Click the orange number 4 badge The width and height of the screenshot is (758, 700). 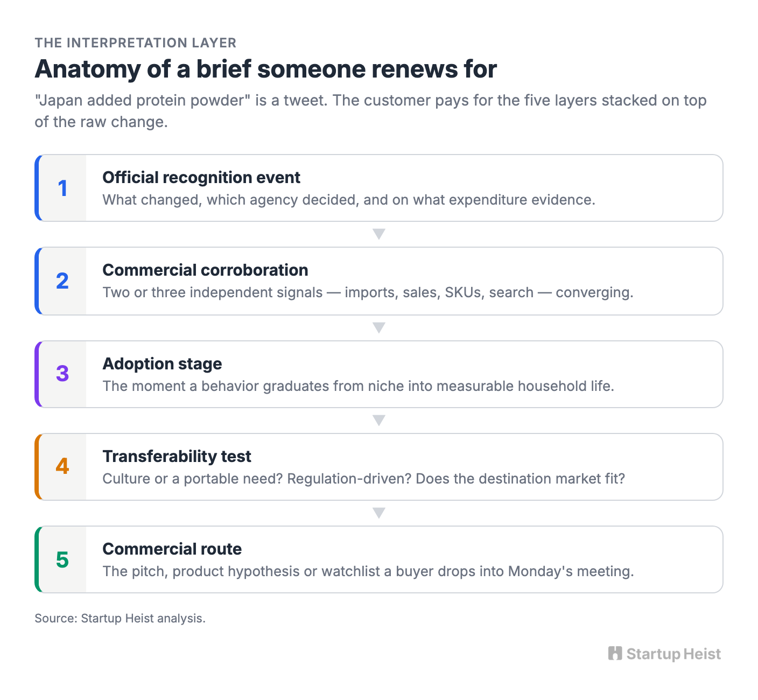(62, 466)
